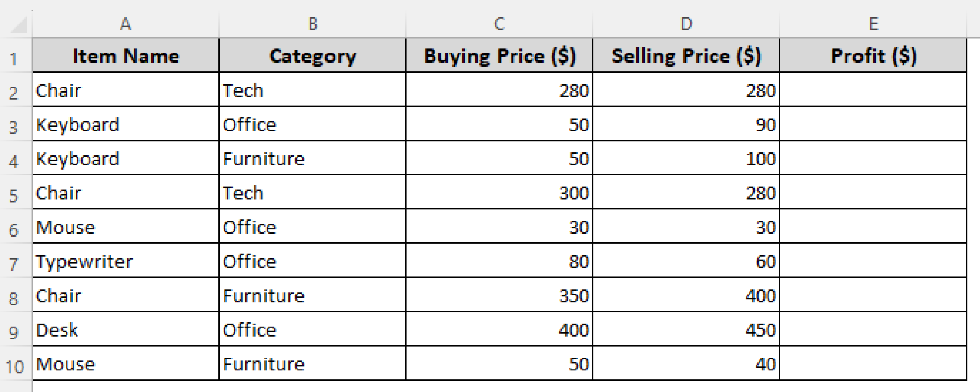Image resolution: width=980 pixels, height=392 pixels.
Task: Click the Selling Price header cell
Action: (687, 55)
